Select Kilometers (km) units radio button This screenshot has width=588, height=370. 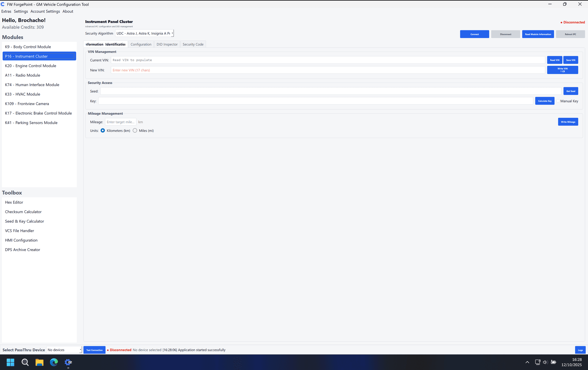click(x=103, y=131)
